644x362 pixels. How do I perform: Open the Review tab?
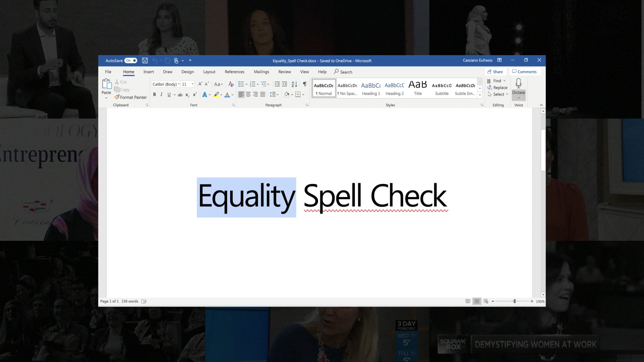click(284, 72)
